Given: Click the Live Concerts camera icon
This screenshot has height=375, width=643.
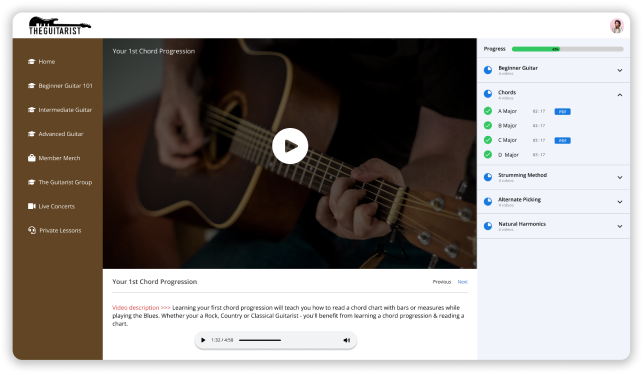Looking at the screenshot, I should (x=32, y=206).
